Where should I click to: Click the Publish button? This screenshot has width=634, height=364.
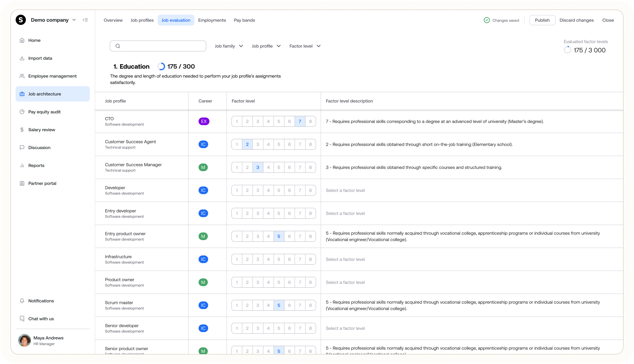542,20
